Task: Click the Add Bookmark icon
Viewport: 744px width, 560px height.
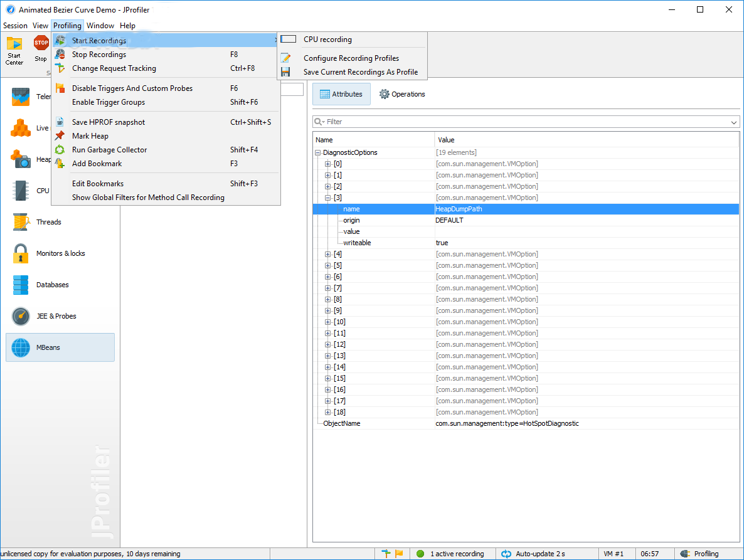Action: click(x=60, y=163)
